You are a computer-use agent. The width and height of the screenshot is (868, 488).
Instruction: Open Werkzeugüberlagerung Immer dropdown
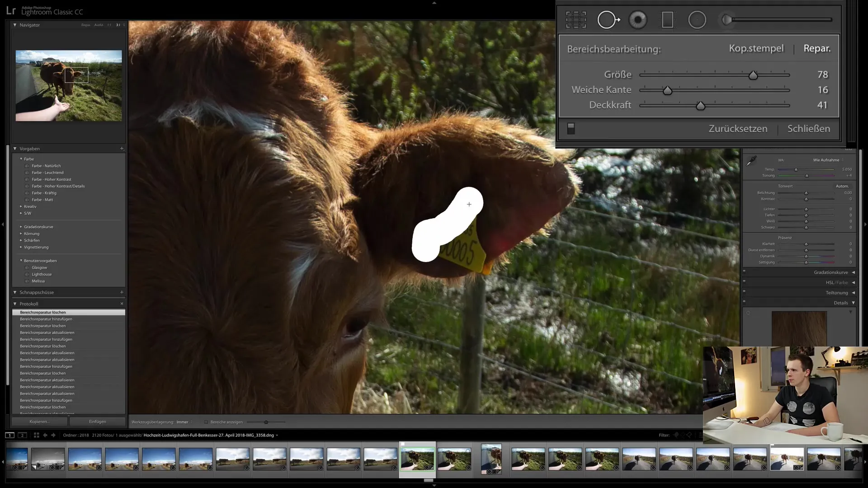[184, 422]
